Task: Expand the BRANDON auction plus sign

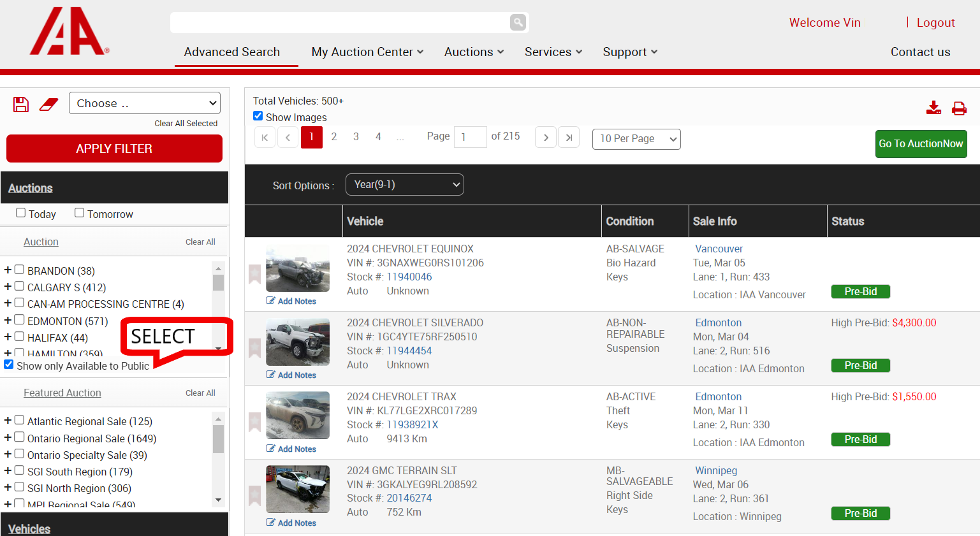Action: point(8,270)
